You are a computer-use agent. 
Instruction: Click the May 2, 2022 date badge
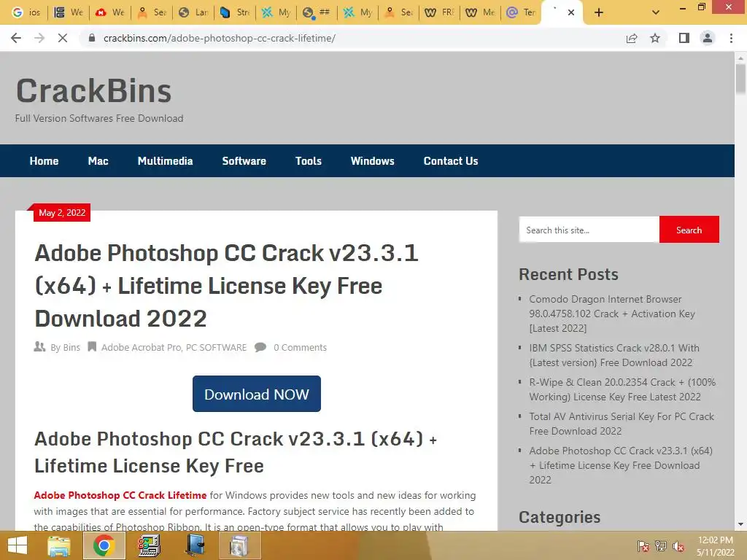pyautogui.click(x=62, y=212)
